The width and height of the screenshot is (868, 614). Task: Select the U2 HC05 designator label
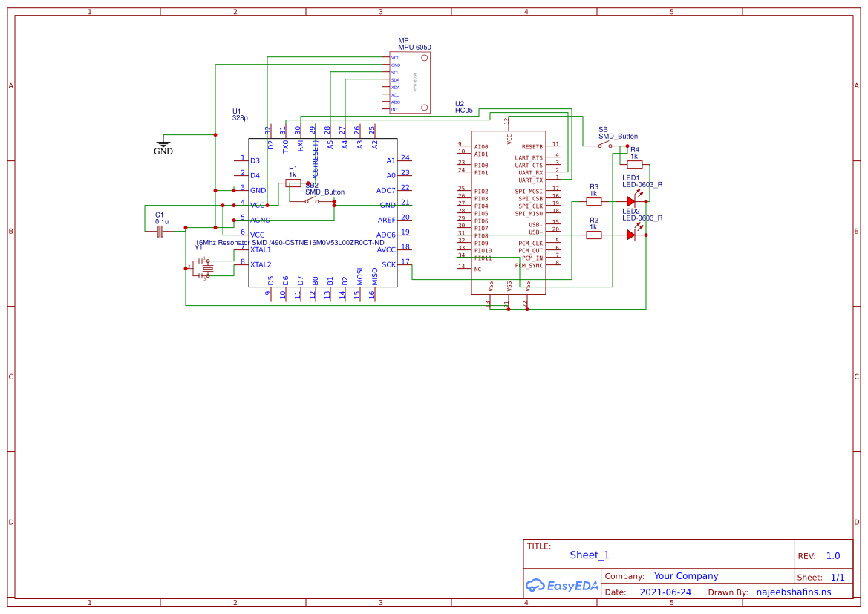[463, 107]
